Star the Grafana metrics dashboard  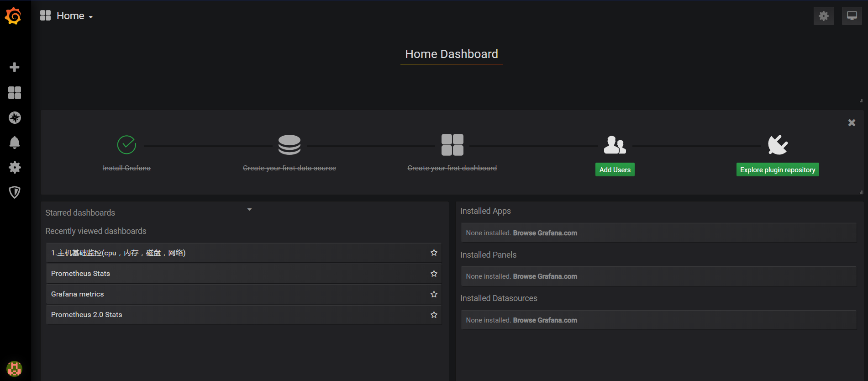click(434, 294)
